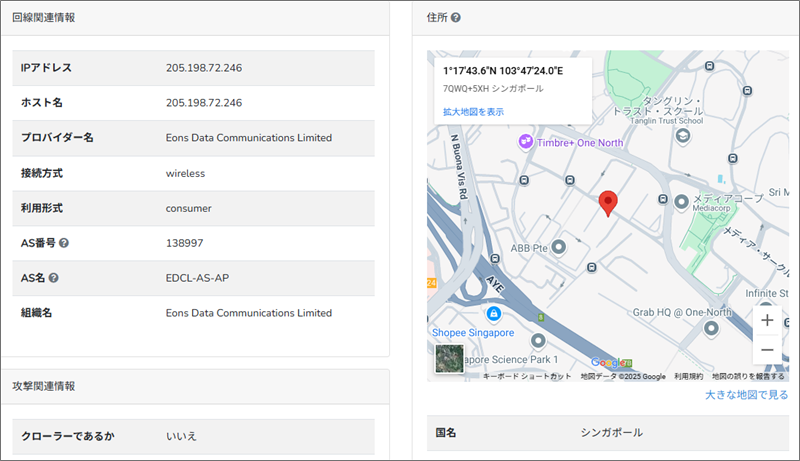This screenshot has width=800, height=461.
Task: Click Grab HQ @ One-North marker
Action: [x=711, y=329]
